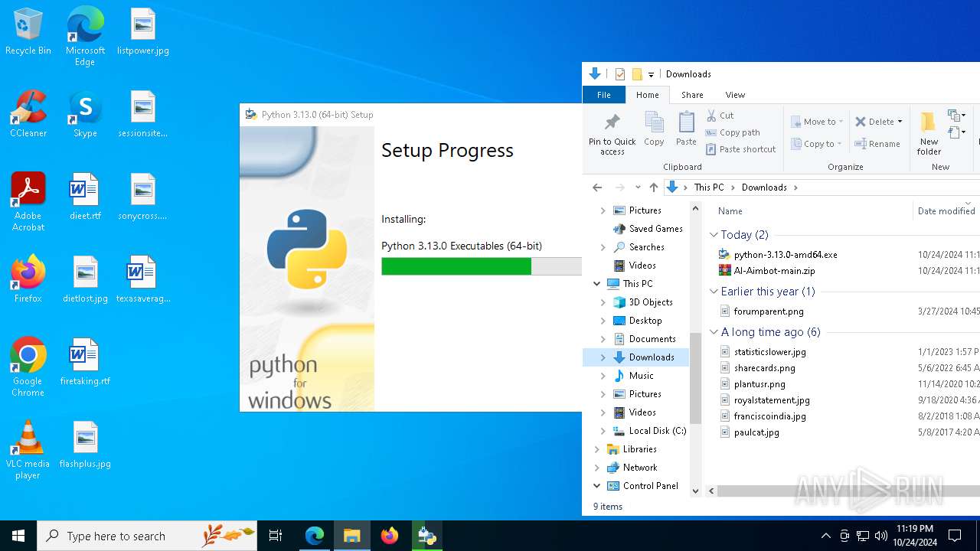The width and height of the screenshot is (980, 551).
Task: Open Edge from the taskbar
Action: point(315,536)
